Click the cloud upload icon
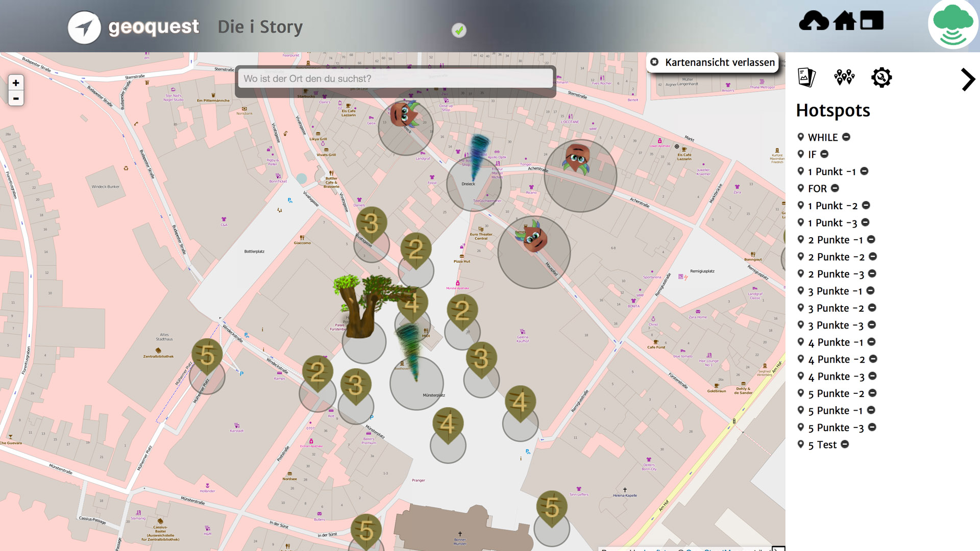Viewport: 980px width, 551px height. (x=814, y=21)
